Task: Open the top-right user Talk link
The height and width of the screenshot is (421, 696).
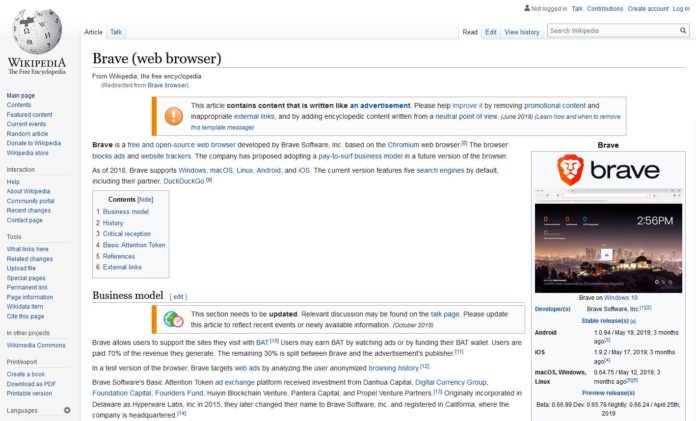Action: 577,8
